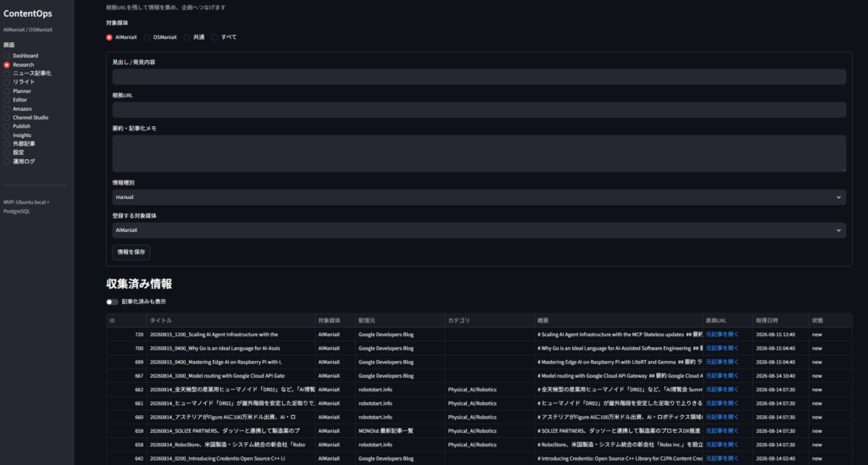
Task: Select 外部記事 in the sidebar
Action: point(19,144)
